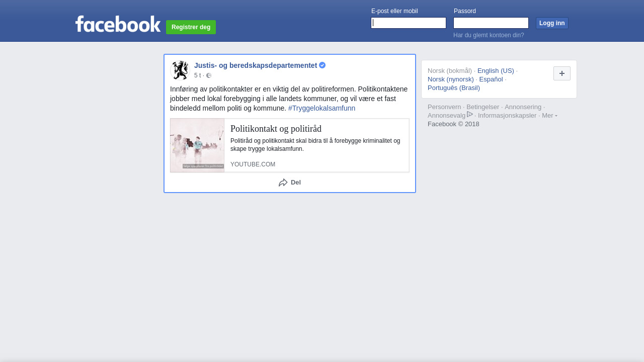Click the post text about politikontakter
Image resolution: width=644 pixels, height=362 pixels.
click(x=289, y=99)
